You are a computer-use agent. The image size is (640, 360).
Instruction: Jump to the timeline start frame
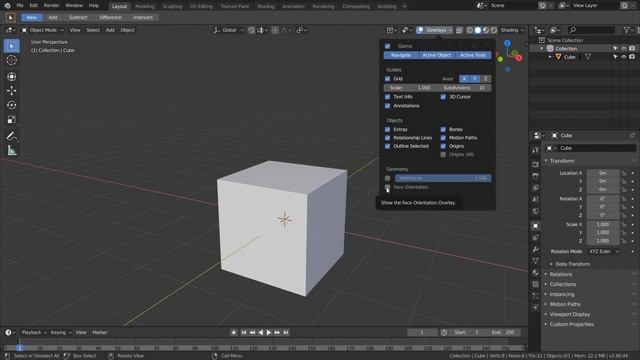pos(244,333)
